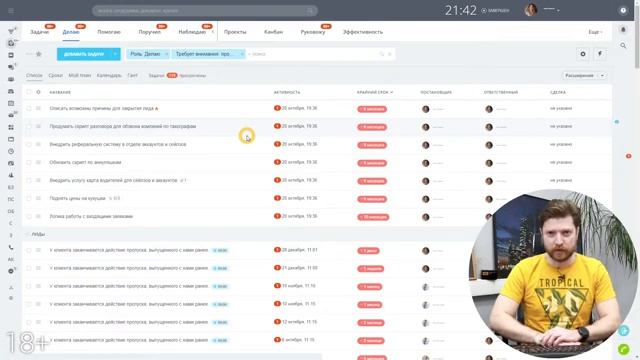Click the star favorite icon beside Add task

(39, 54)
